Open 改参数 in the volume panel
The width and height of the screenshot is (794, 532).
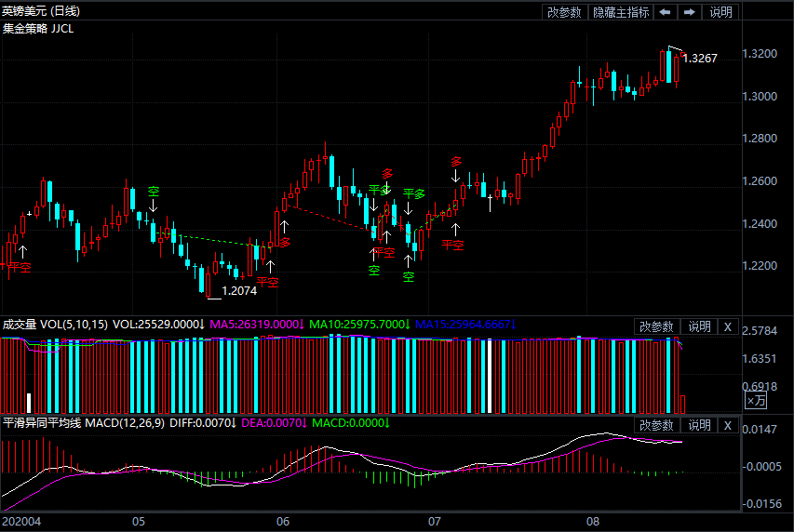(656, 326)
